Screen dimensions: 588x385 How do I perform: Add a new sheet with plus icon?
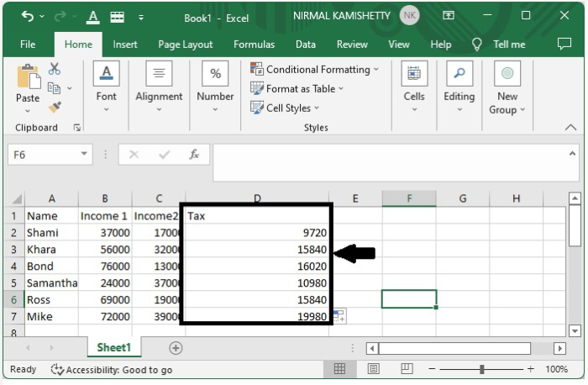pos(176,348)
